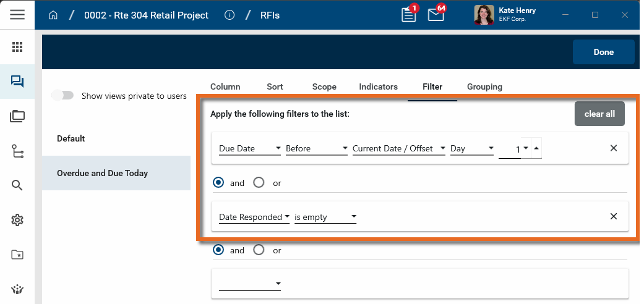
Task: Remove the Due Date filter row
Action: click(x=614, y=148)
